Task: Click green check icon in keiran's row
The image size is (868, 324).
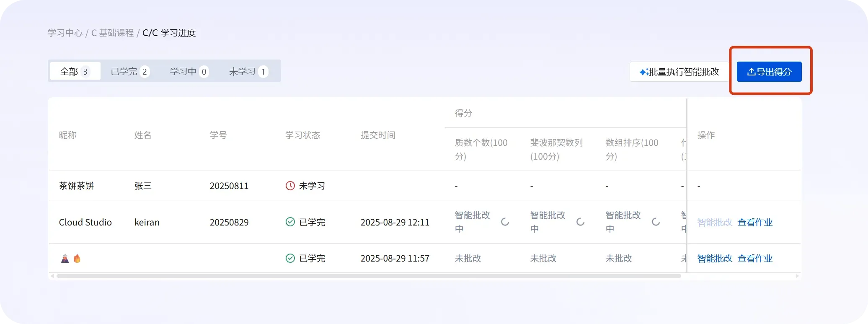Action: point(290,222)
